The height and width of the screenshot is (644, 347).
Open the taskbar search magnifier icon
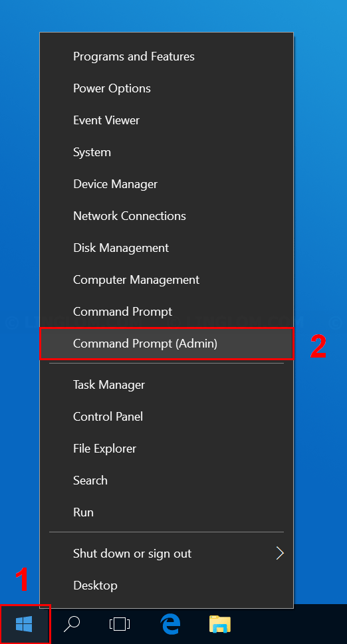coord(72,625)
